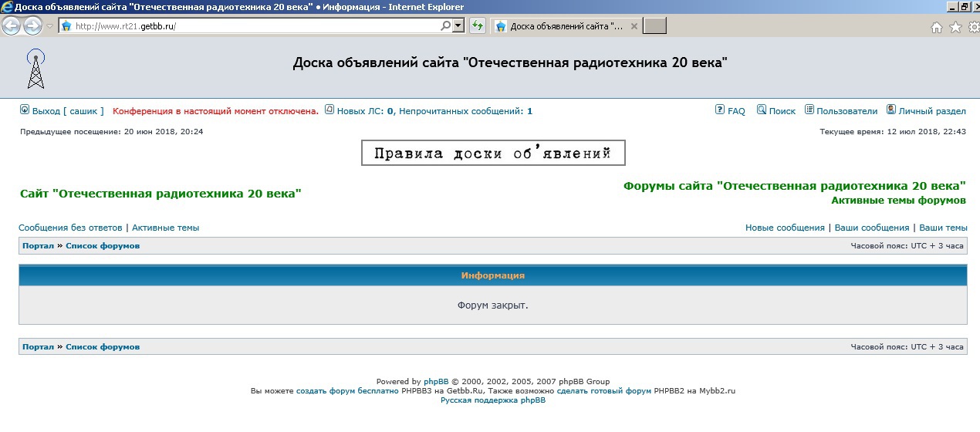Click 'Правила доски объявлений' banner
The width and height of the screenshot is (980, 432).
point(493,153)
